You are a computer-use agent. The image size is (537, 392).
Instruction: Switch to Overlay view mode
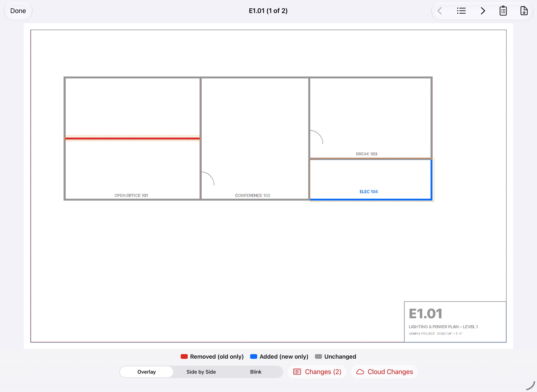(146, 372)
